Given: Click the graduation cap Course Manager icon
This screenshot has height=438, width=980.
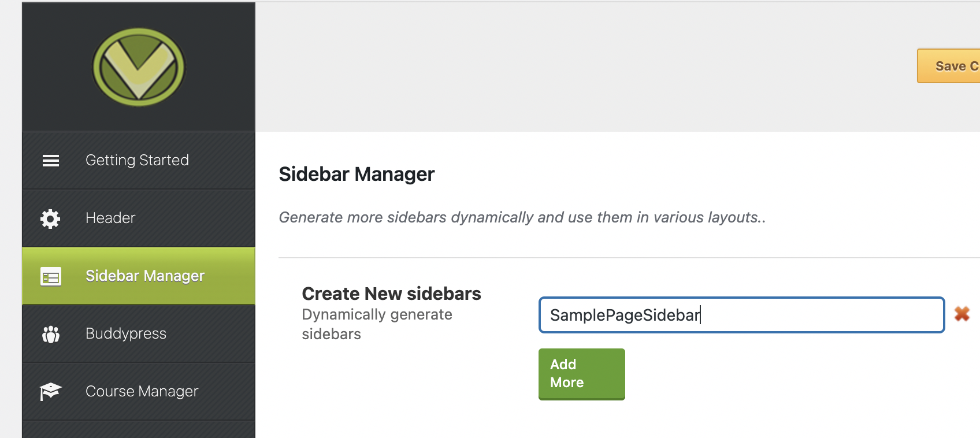Looking at the screenshot, I should tap(50, 392).
